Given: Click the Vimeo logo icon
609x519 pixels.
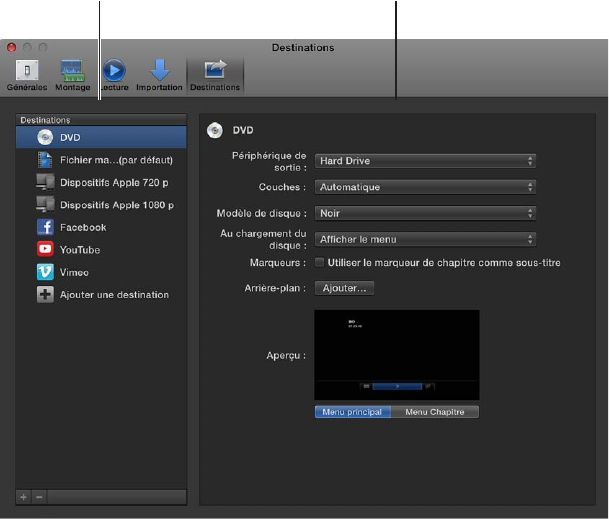Looking at the screenshot, I should click(x=45, y=272).
